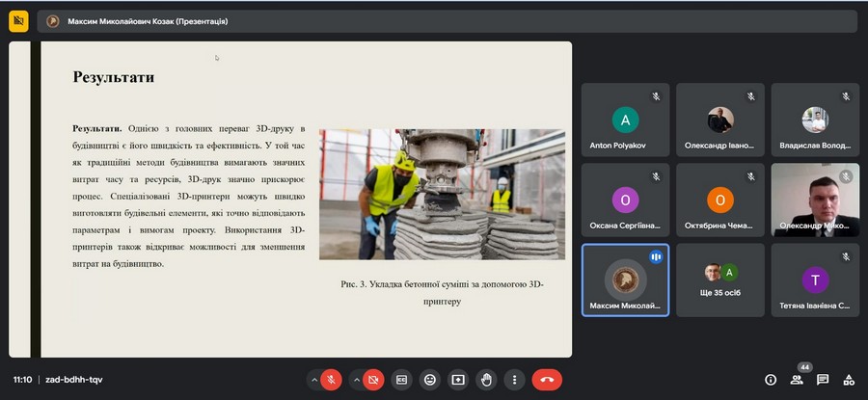Click the yellow muted-mic icon top left
The width and height of the screenshot is (868, 400).
pos(17,20)
